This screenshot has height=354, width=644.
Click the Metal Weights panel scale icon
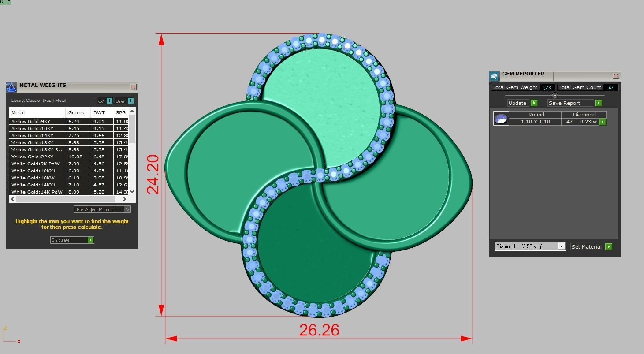tap(11, 87)
